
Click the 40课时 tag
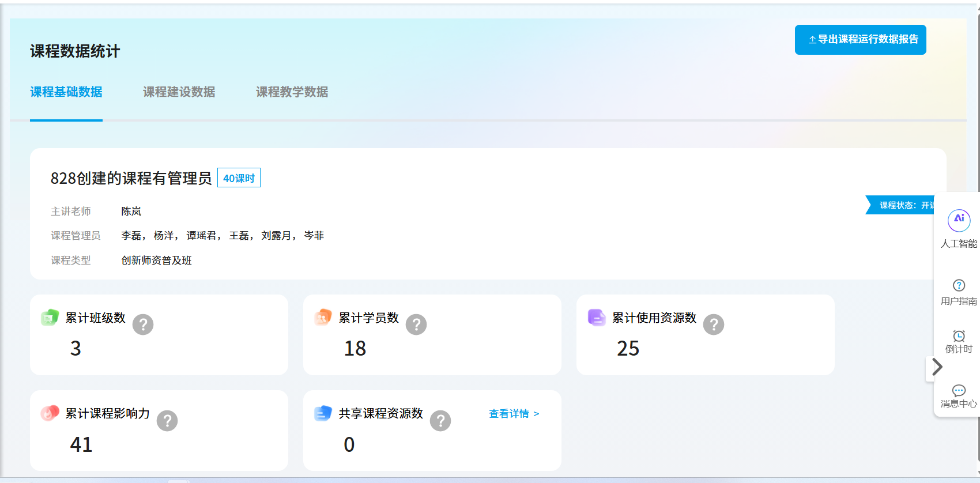239,178
